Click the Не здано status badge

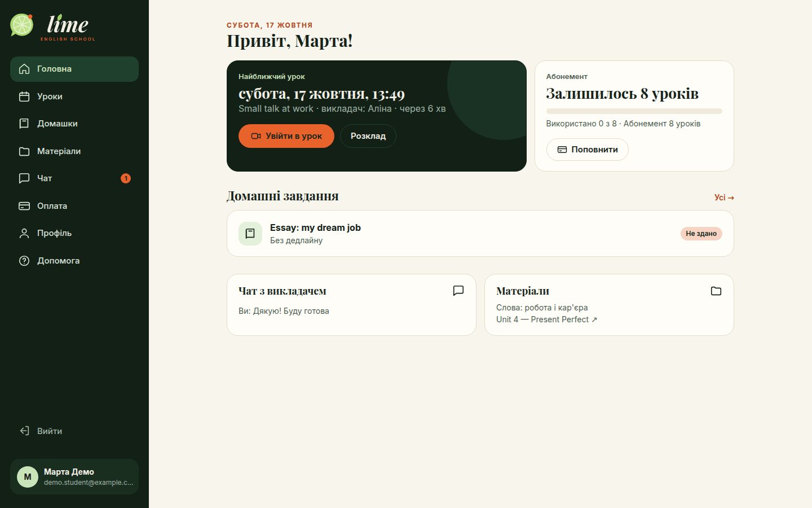click(701, 234)
